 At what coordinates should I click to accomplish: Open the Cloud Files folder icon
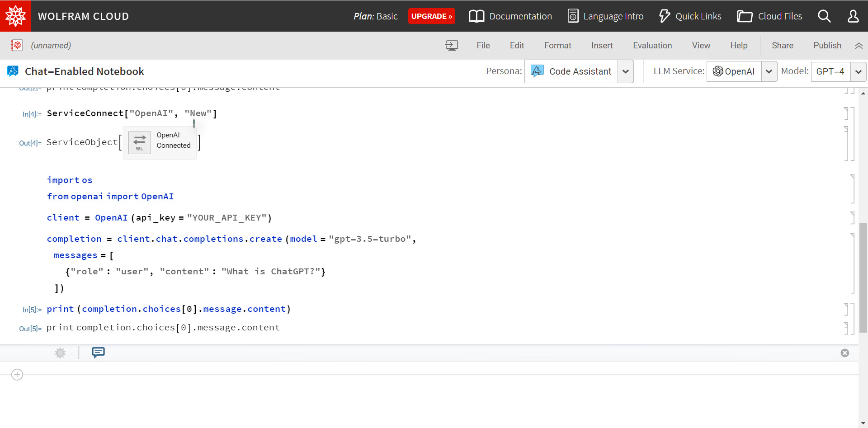(745, 16)
